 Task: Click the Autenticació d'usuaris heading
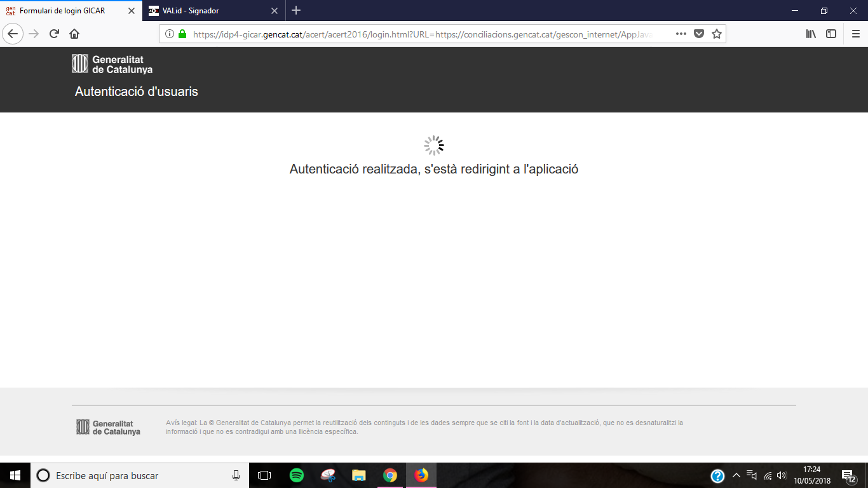137,91
